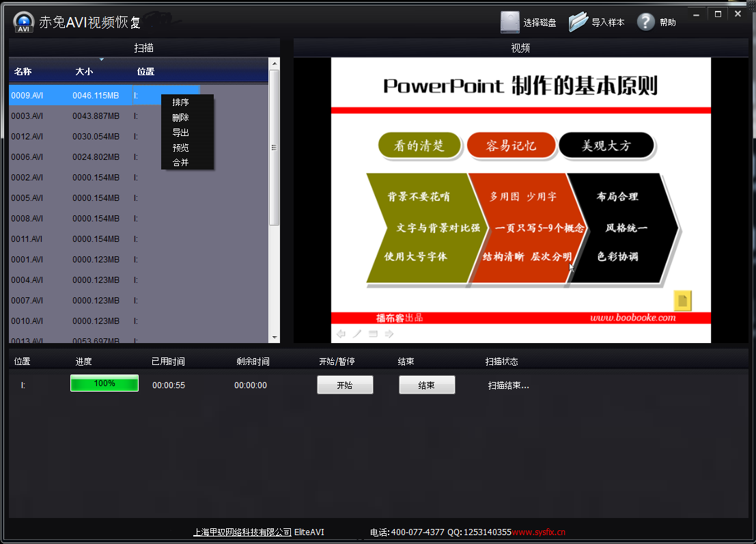
Task: Select file 0002.AVI
Action: point(27,178)
